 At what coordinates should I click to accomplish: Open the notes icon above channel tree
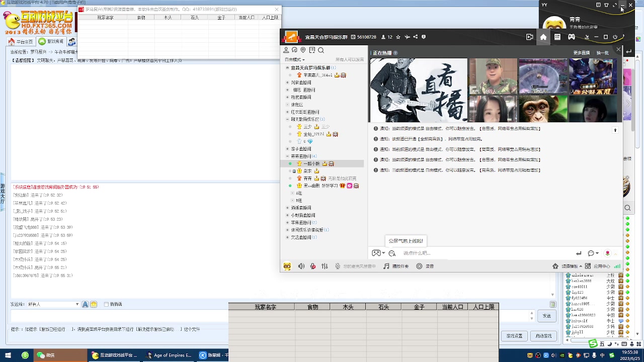pyautogui.click(x=312, y=50)
